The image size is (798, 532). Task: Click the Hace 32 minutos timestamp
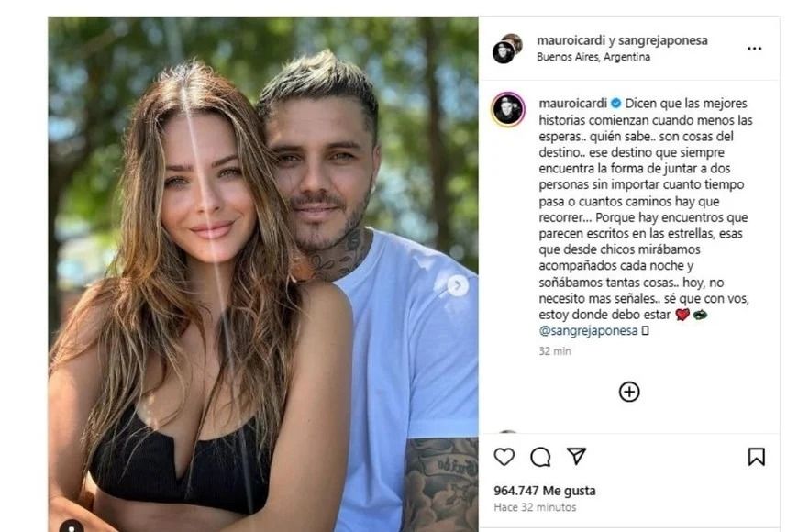click(x=535, y=507)
